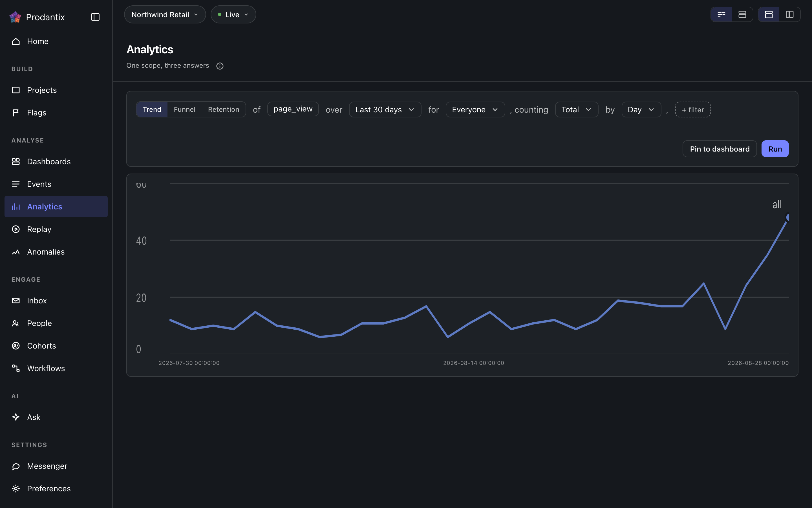Click the People users icon
Viewport: 812px width, 508px height.
pos(16,323)
